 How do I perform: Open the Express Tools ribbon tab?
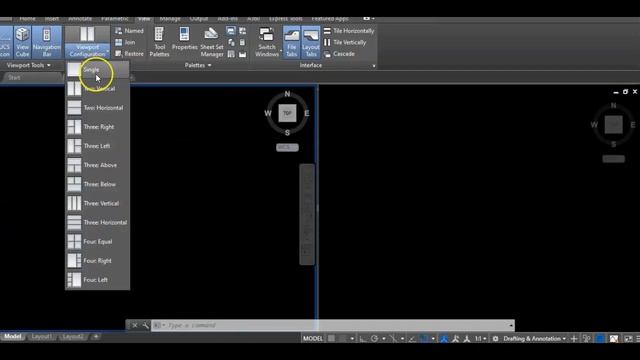point(285,19)
